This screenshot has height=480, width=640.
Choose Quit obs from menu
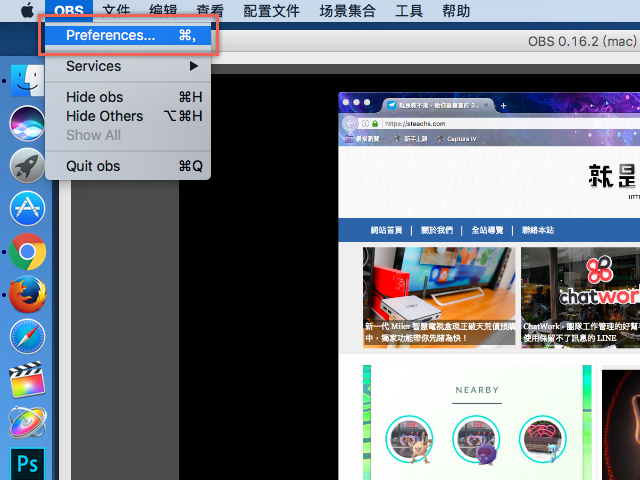pos(128,167)
